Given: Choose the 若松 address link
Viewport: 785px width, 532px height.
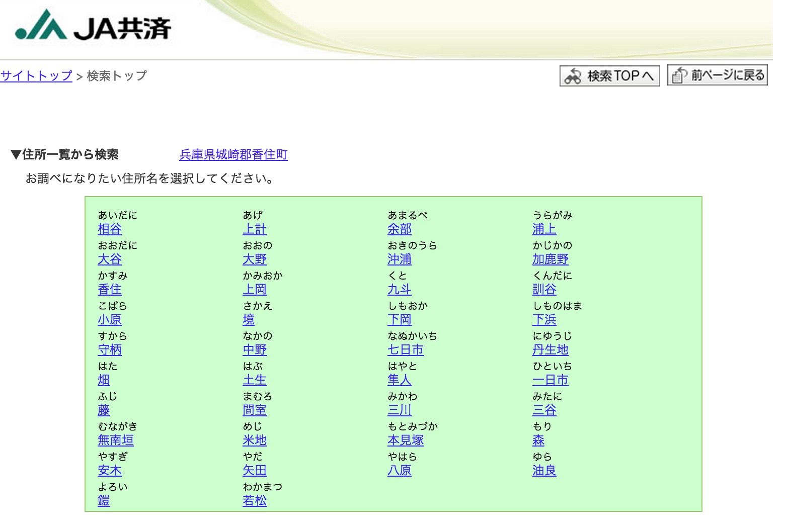Looking at the screenshot, I should coord(255,501).
